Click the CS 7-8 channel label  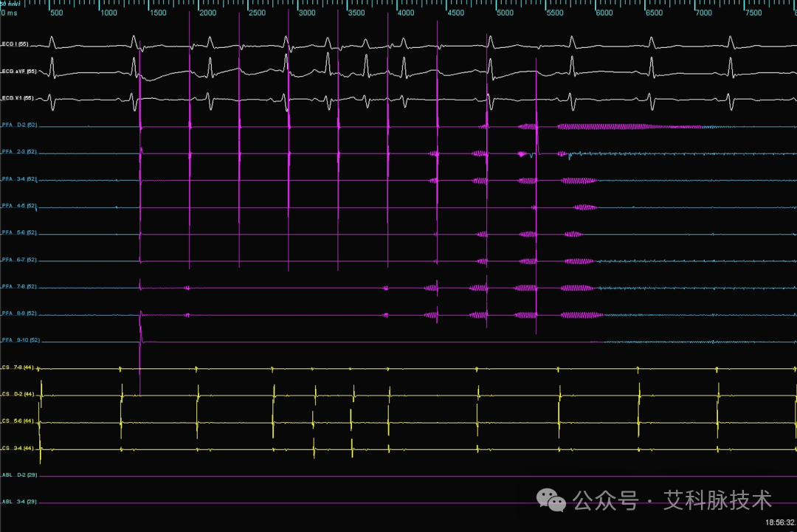tap(18, 367)
